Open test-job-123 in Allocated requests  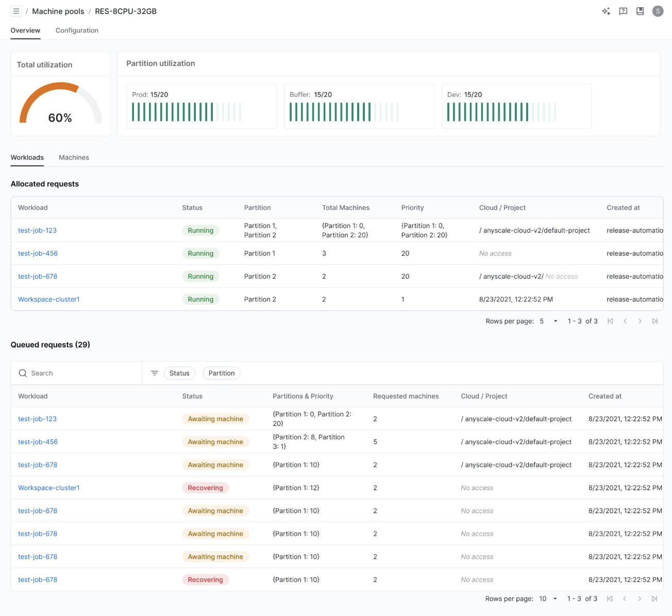[38, 231]
